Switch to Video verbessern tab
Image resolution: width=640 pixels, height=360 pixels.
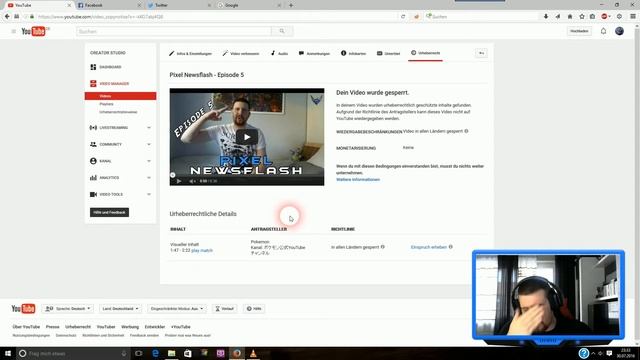point(241,53)
